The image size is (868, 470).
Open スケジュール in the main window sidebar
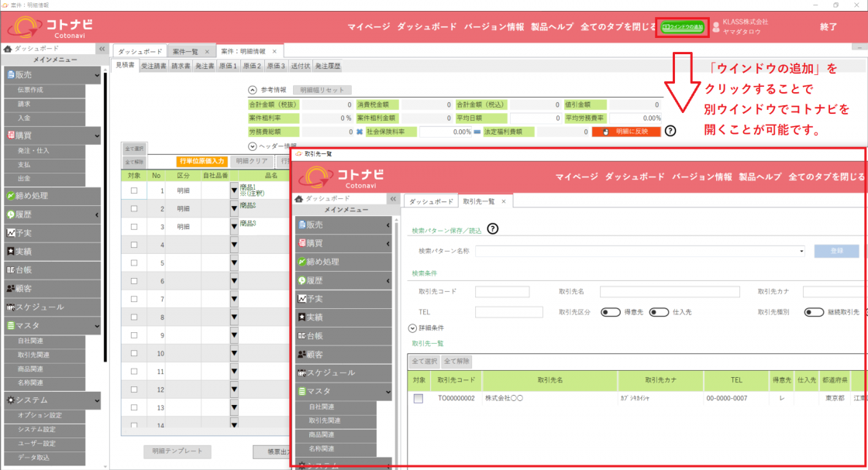pos(51,307)
